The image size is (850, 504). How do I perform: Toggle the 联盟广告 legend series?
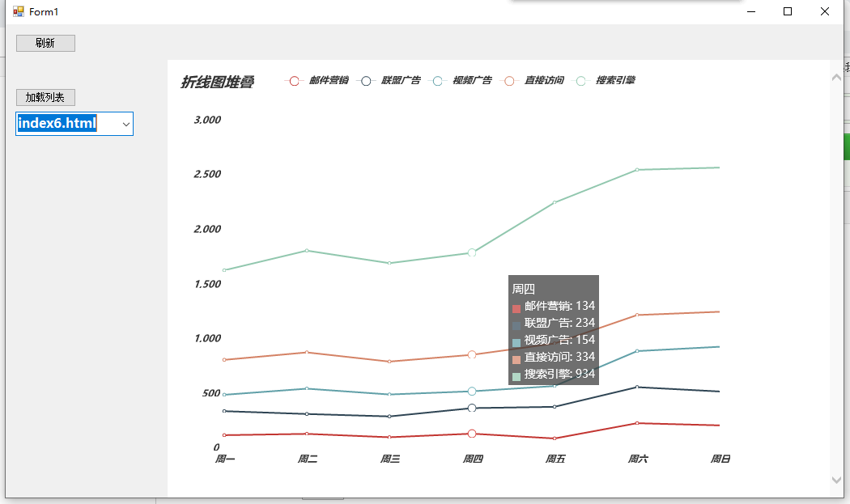click(389, 81)
